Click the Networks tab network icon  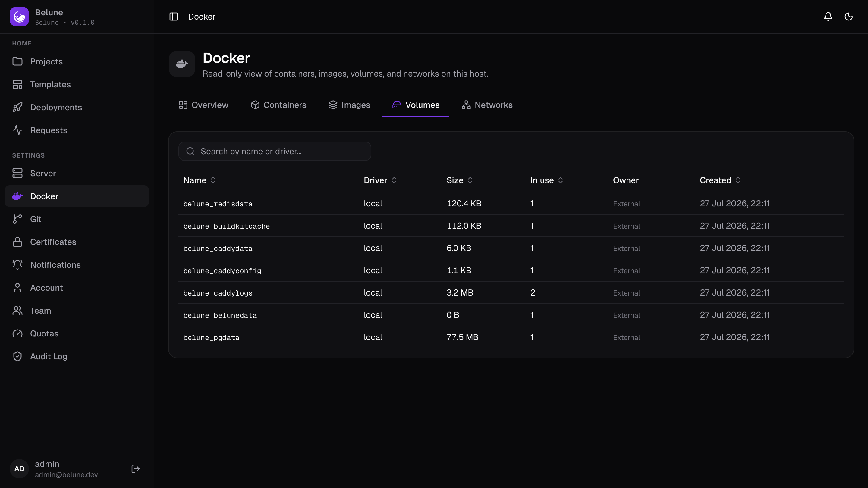point(466,105)
